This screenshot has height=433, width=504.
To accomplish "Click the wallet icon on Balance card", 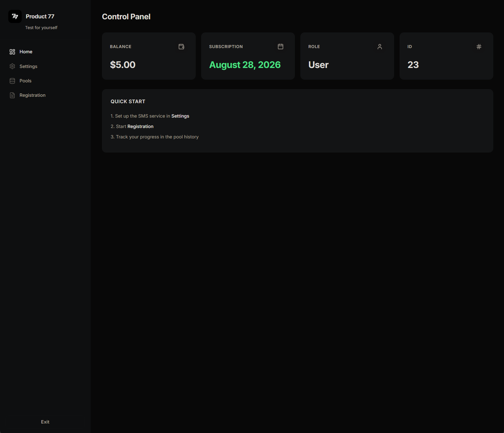I will pos(182,47).
